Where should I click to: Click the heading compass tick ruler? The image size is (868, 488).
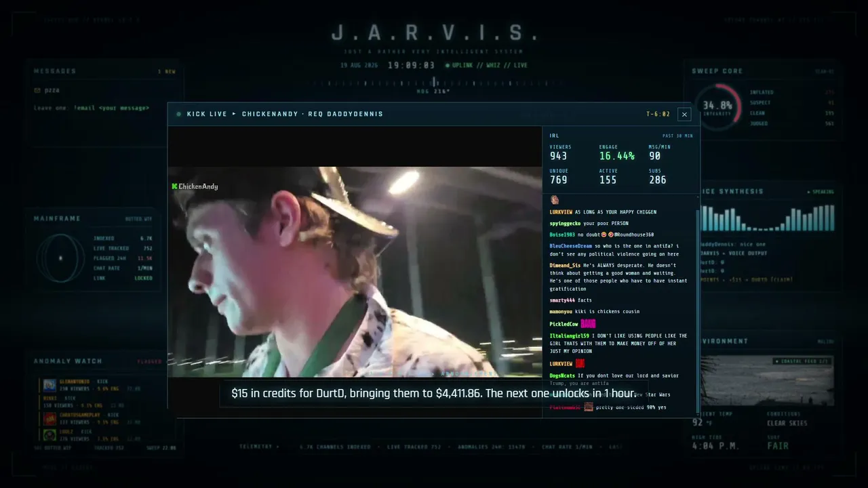[x=434, y=83]
